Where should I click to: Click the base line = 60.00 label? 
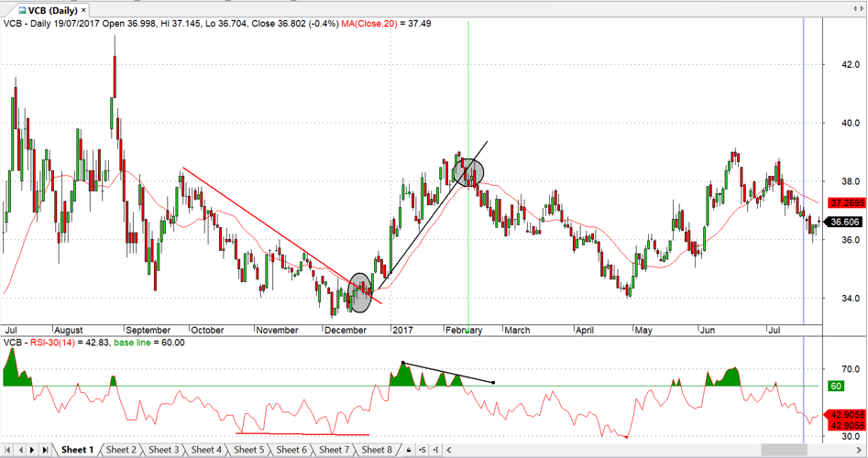coord(148,343)
